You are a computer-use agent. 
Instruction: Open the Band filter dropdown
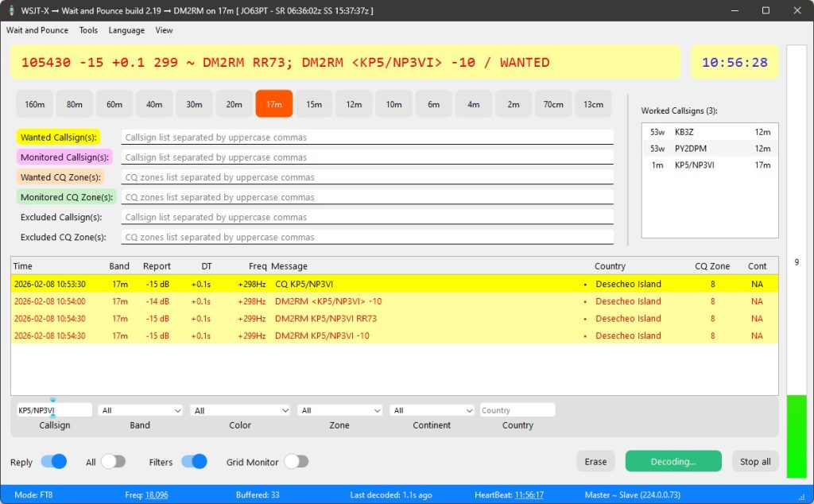(x=141, y=410)
